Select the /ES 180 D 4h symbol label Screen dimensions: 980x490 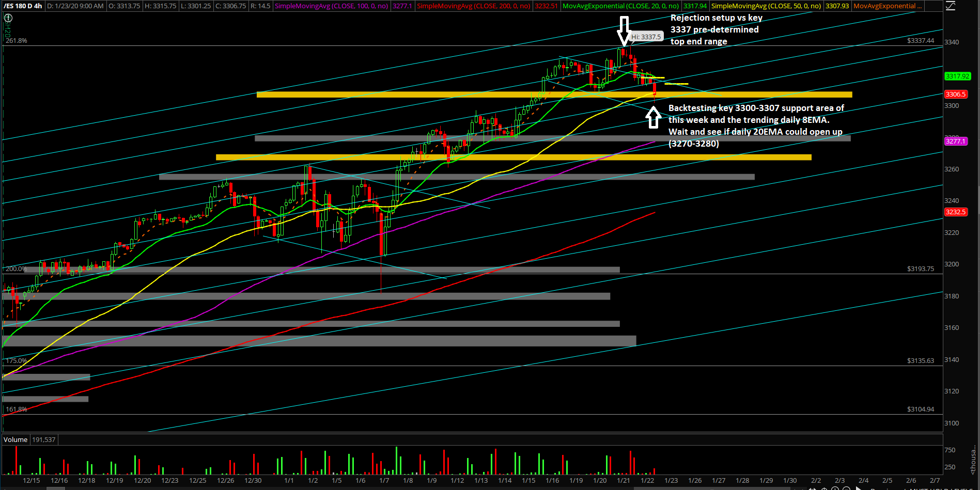(23, 6)
